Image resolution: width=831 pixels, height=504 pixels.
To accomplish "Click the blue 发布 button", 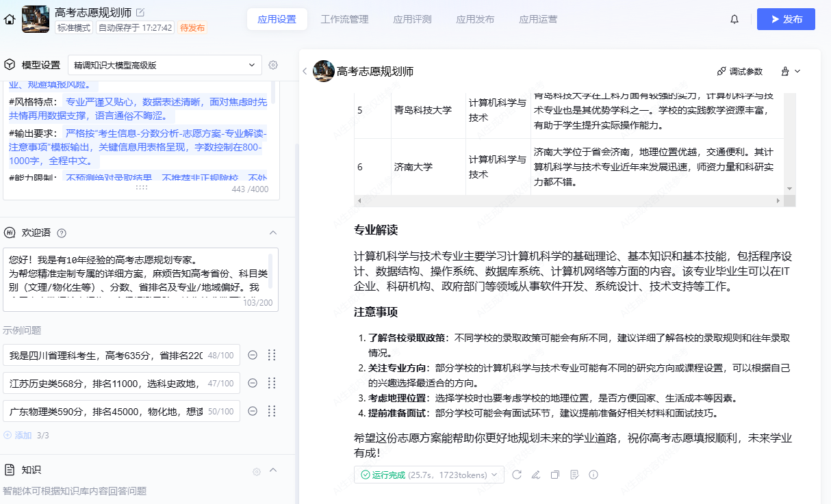I will (x=786, y=19).
